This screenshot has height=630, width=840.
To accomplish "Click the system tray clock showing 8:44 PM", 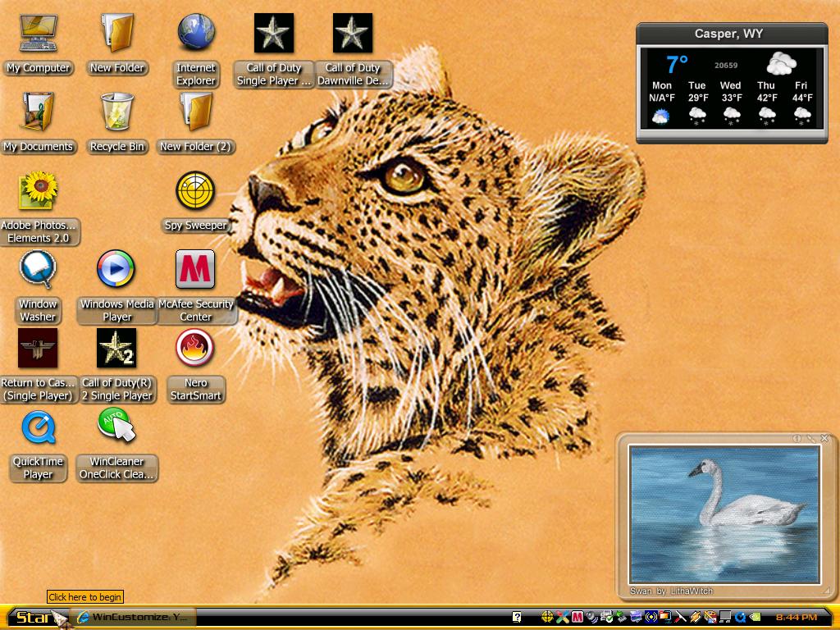I will [797, 618].
